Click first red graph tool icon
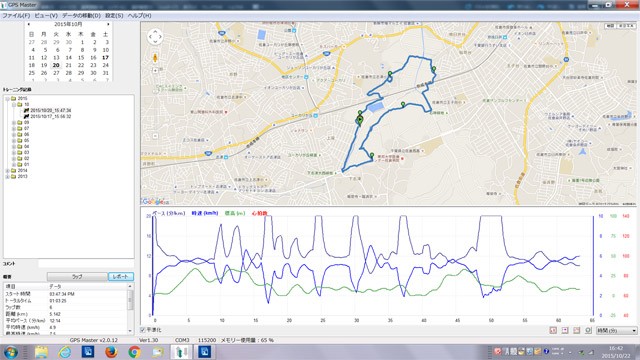This screenshot has width=640, height=360. point(553,330)
